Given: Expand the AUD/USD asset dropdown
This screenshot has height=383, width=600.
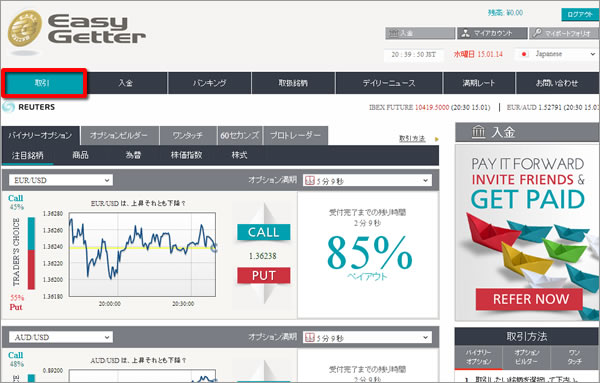Looking at the screenshot, I should pyautogui.click(x=61, y=337).
